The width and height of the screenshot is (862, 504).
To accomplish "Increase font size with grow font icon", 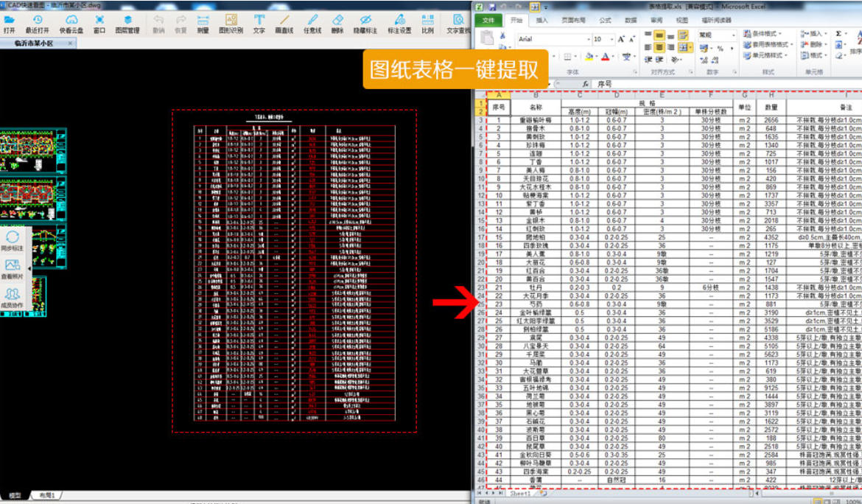I will pos(621,39).
